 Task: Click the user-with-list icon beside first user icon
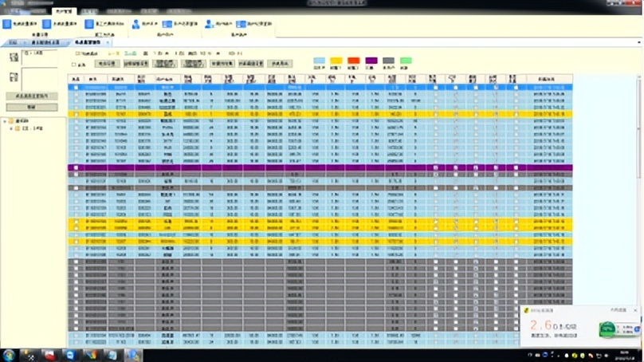166,25
